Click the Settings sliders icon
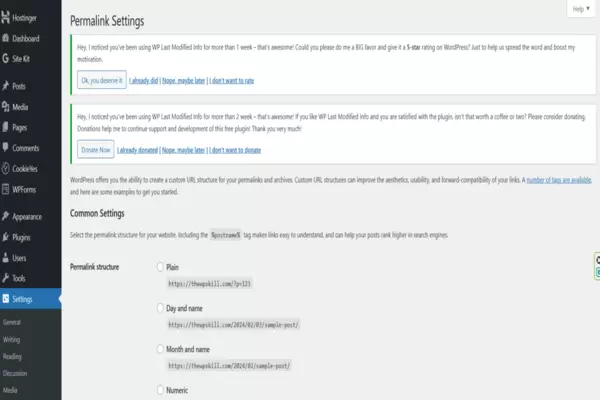Screen dimensions: 600x400 (x=5, y=299)
